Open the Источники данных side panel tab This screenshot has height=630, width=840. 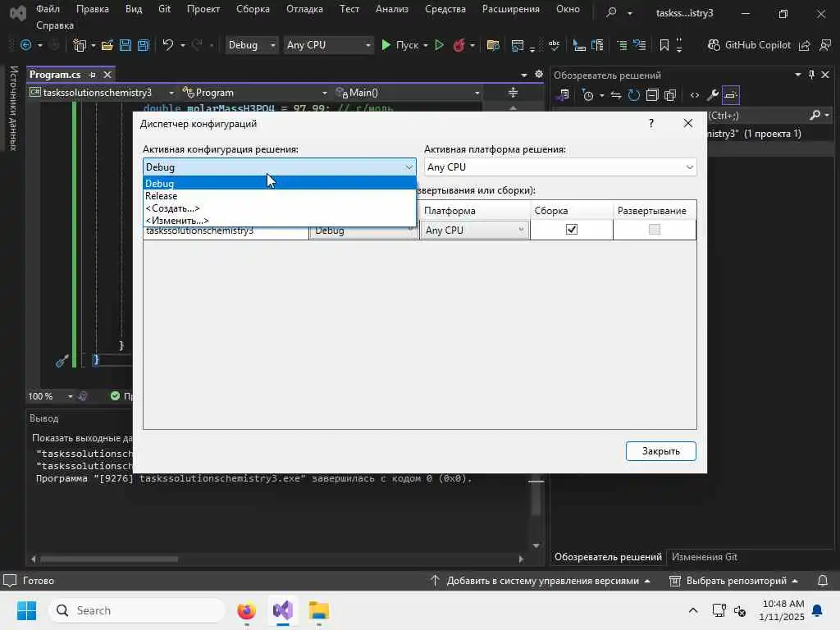13,109
